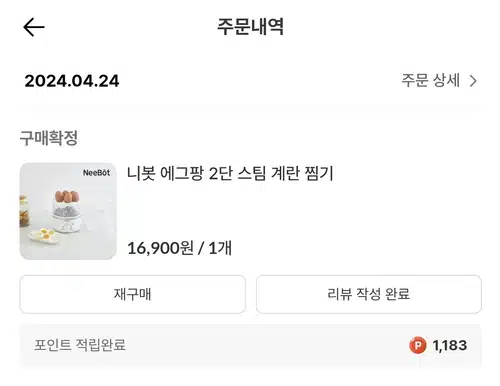
Task: Tap the white steamer base in photo
Action: [x=67, y=224]
